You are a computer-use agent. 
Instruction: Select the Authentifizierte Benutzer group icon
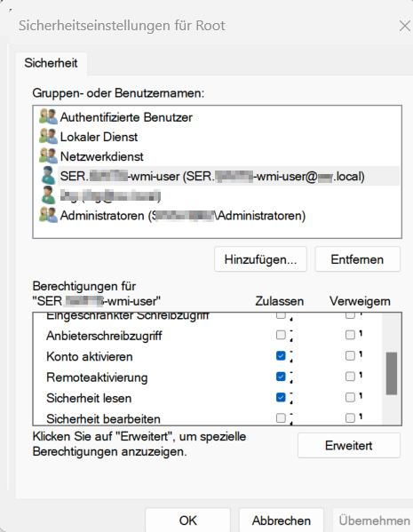(x=48, y=117)
